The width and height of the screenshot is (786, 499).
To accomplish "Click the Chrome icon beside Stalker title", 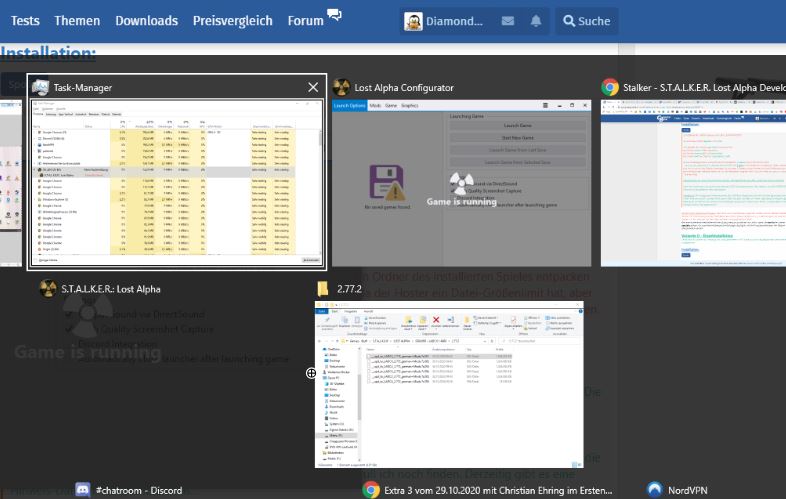I will (610, 87).
